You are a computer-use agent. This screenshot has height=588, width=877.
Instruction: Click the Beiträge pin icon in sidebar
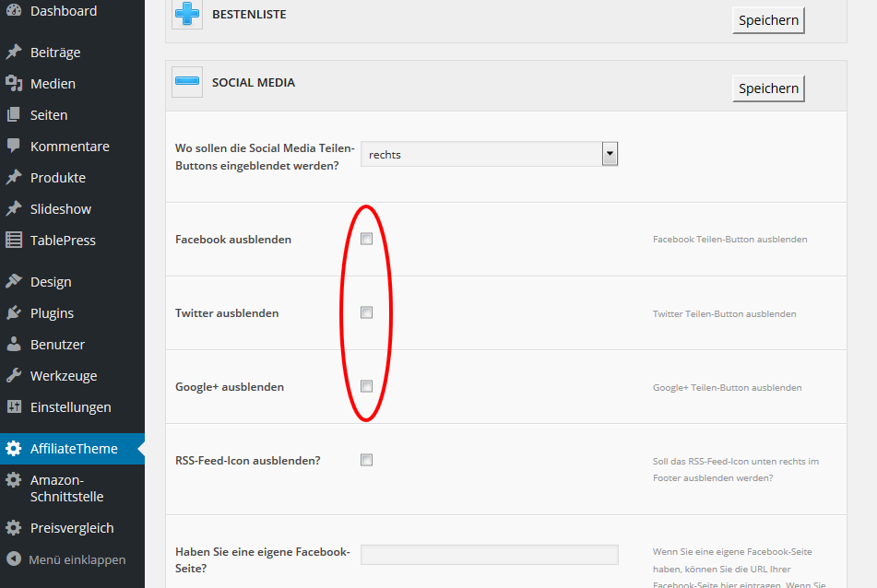(14, 53)
